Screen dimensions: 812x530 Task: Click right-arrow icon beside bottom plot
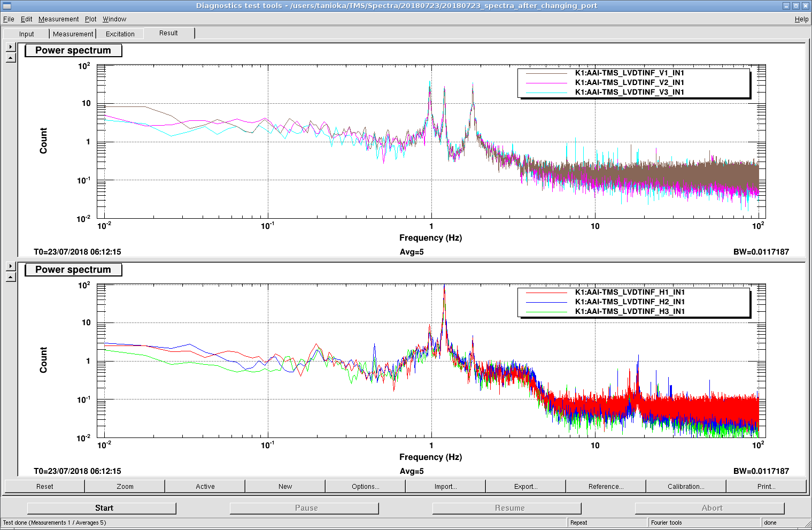point(11,266)
